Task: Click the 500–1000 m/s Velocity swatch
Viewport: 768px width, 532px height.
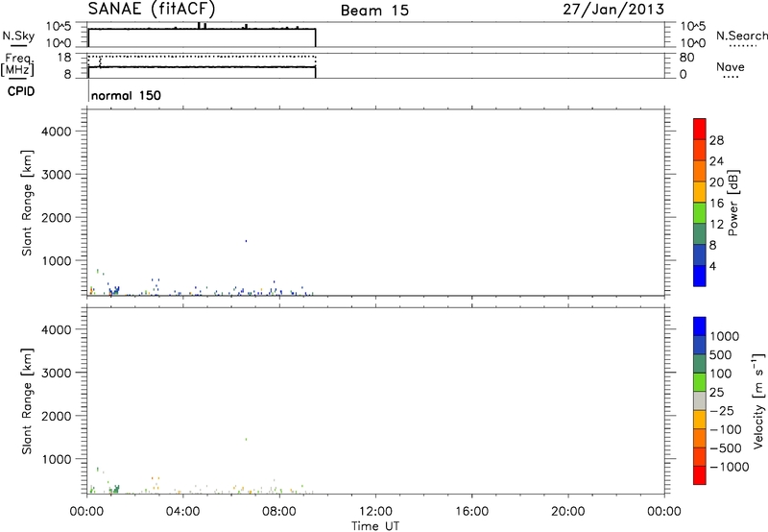Action: coord(700,345)
